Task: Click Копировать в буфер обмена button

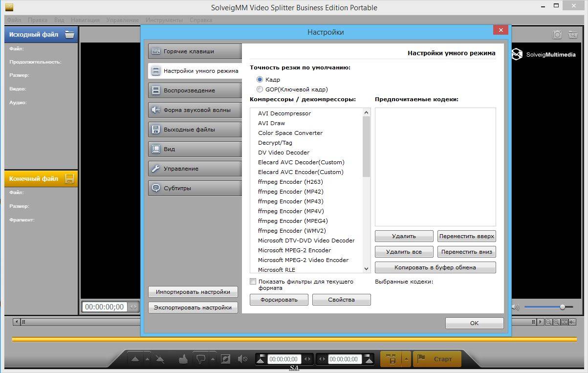Action: click(x=436, y=267)
